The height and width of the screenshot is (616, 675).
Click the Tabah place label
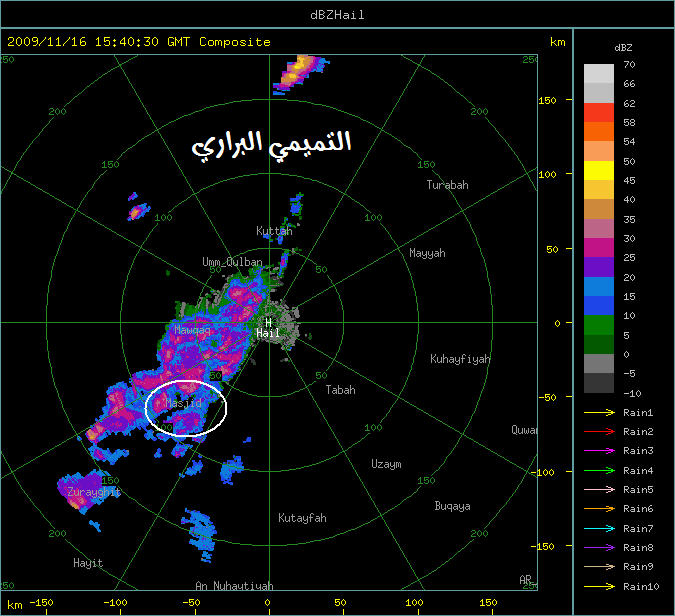tap(340, 390)
